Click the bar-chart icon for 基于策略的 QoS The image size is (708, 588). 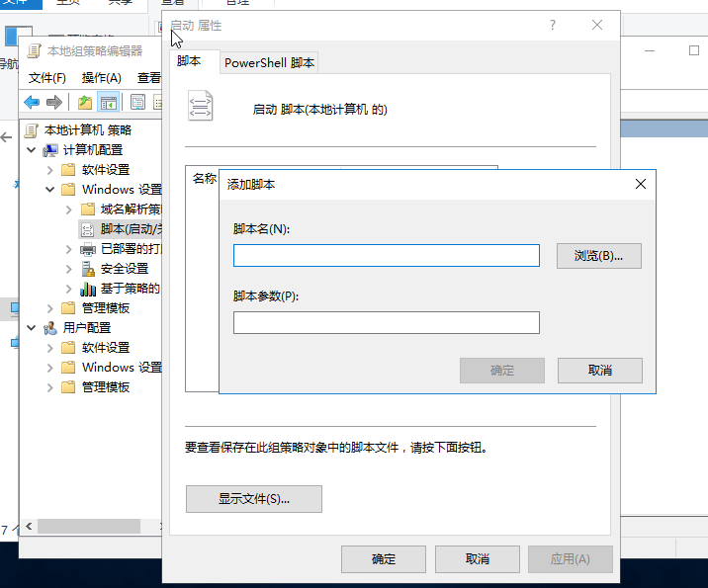pos(87,289)
